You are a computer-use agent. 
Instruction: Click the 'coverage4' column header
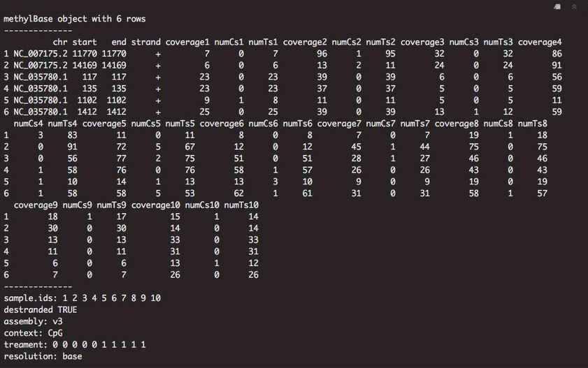[540, 43]
